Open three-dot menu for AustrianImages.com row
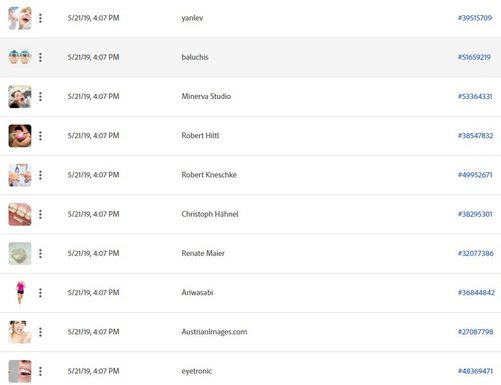The width and height of the screenshot is (501, 385). click(40, 332)
